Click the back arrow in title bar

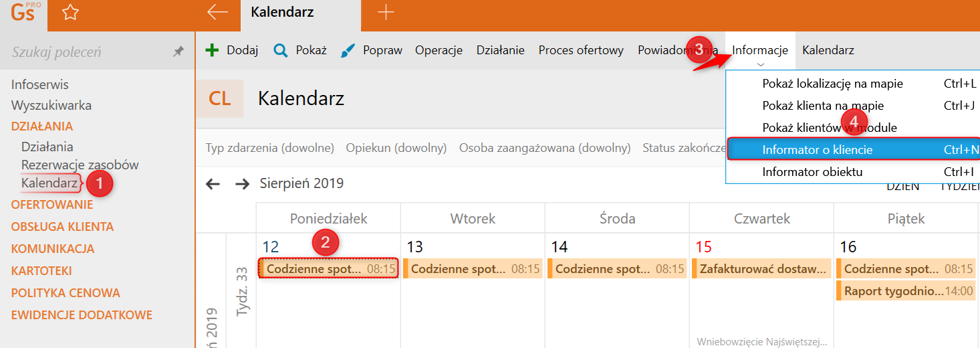[217, 12]
